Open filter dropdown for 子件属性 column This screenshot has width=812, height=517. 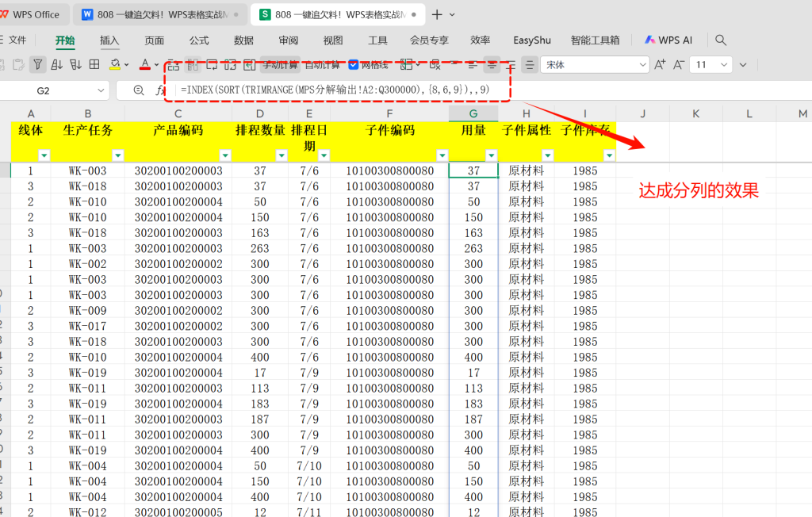(547, 155)
